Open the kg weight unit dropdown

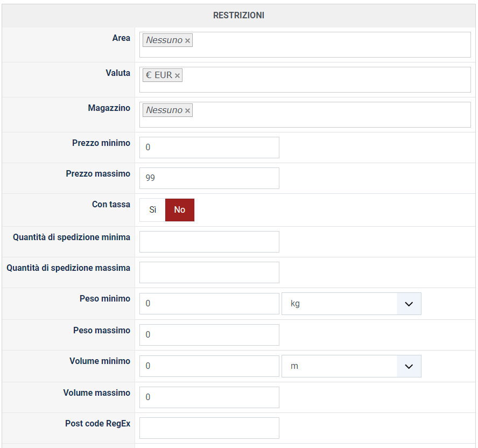[x=351, y=304]
